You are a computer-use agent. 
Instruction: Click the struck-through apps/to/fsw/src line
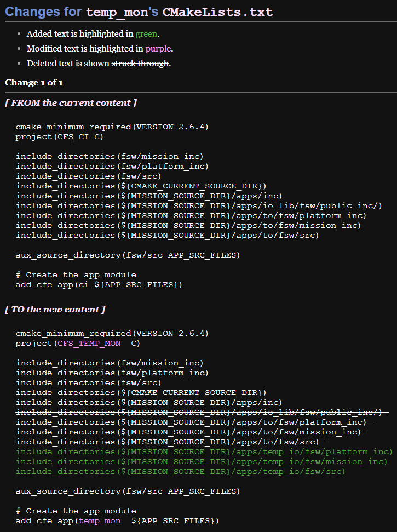(170, 442)
